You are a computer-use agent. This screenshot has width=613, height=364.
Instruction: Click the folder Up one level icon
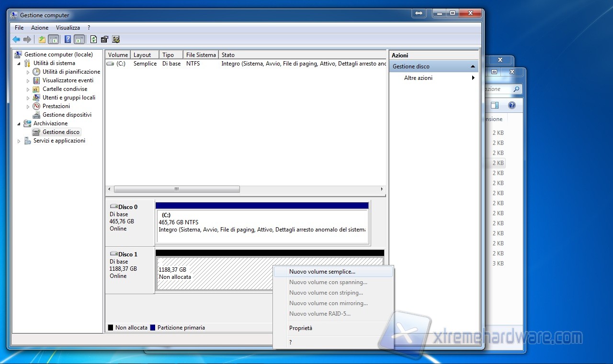coord(42,40)
